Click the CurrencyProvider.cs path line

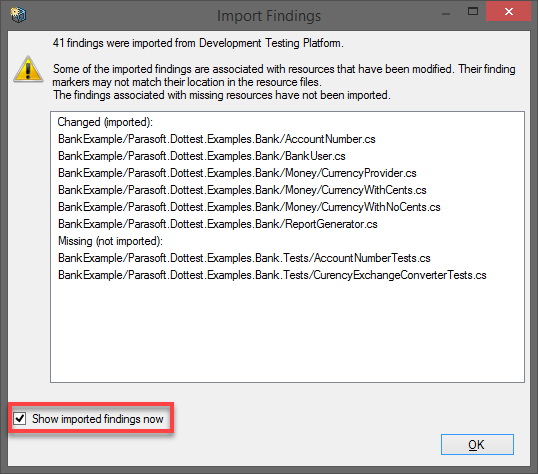tap(237, 173)
